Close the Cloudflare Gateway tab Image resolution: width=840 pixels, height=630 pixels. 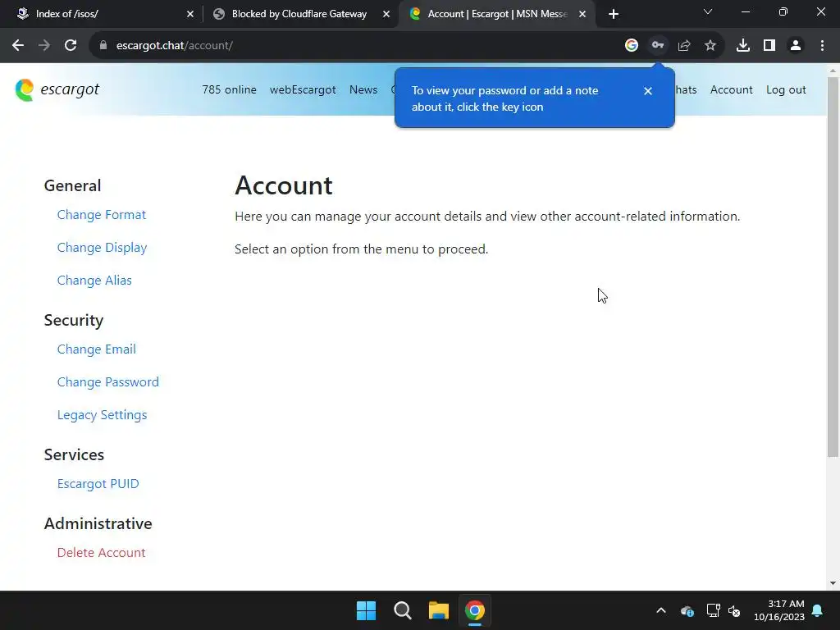pos(386,14)
